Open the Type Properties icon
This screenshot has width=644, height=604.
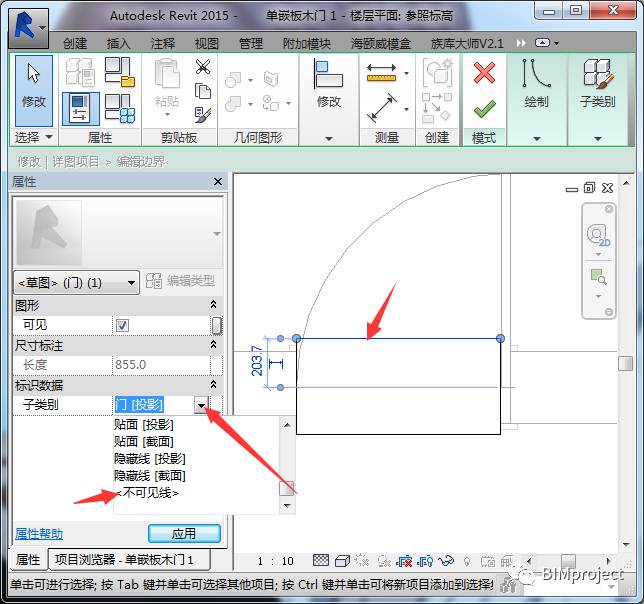click(80, 72)
